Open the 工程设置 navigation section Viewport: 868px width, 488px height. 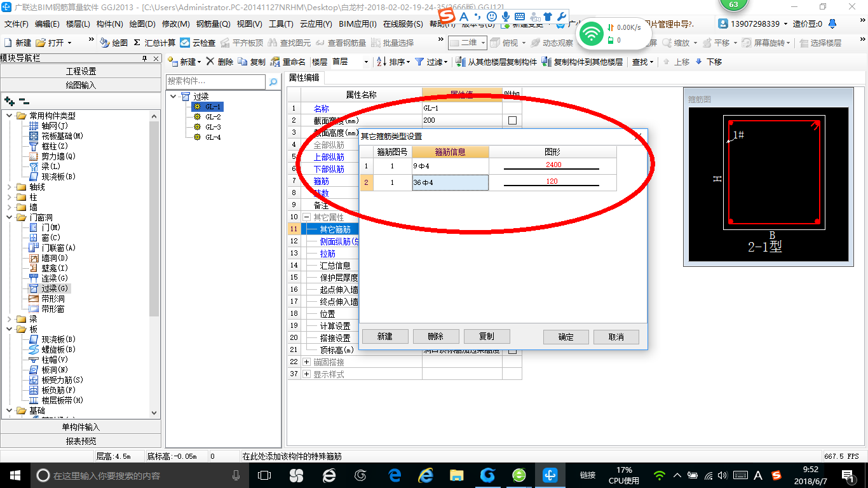tap(81, 71)
